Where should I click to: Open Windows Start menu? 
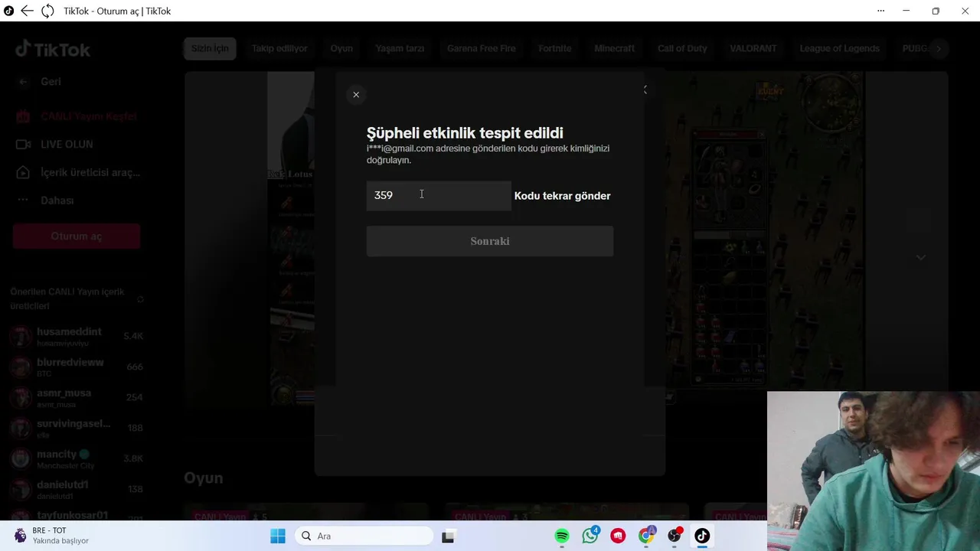pos(278,536)
